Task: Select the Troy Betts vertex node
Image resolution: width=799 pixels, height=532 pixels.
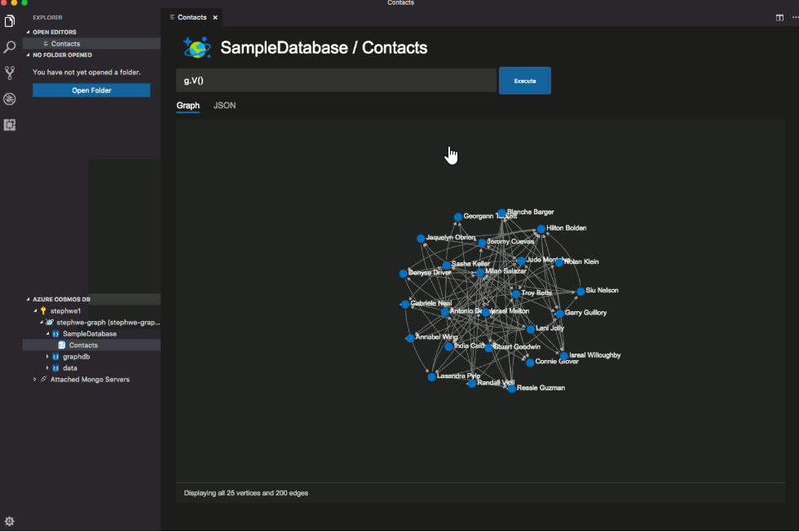Action: click(x=515, y=294)
